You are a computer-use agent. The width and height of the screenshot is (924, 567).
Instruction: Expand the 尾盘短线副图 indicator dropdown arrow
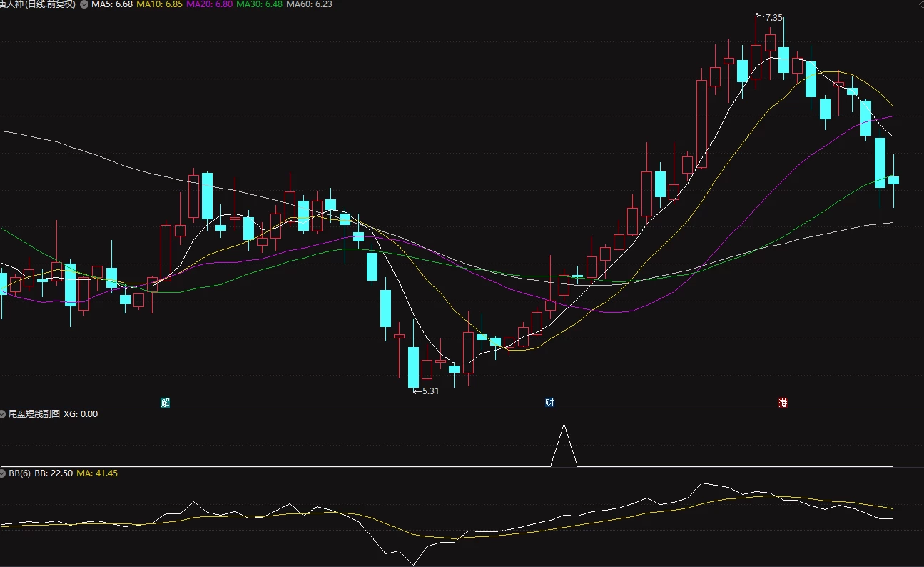point(3,413)
